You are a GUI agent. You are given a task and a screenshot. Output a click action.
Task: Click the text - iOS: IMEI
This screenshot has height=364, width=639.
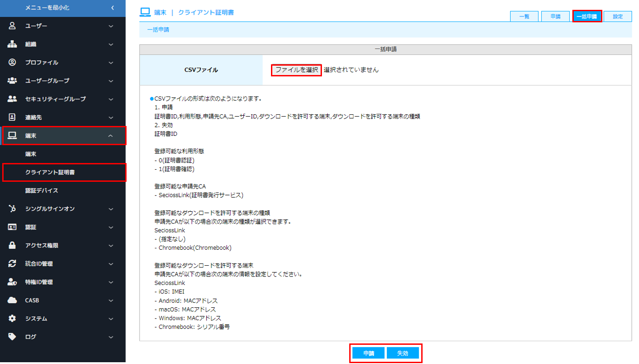(x=169, y=292)
